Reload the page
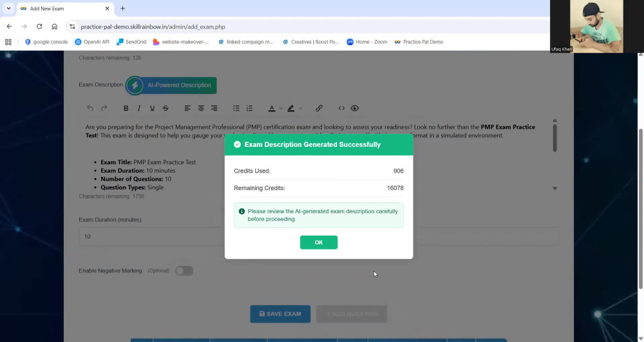Viewport: 644px width, 342px height. (x=39, y=26)
